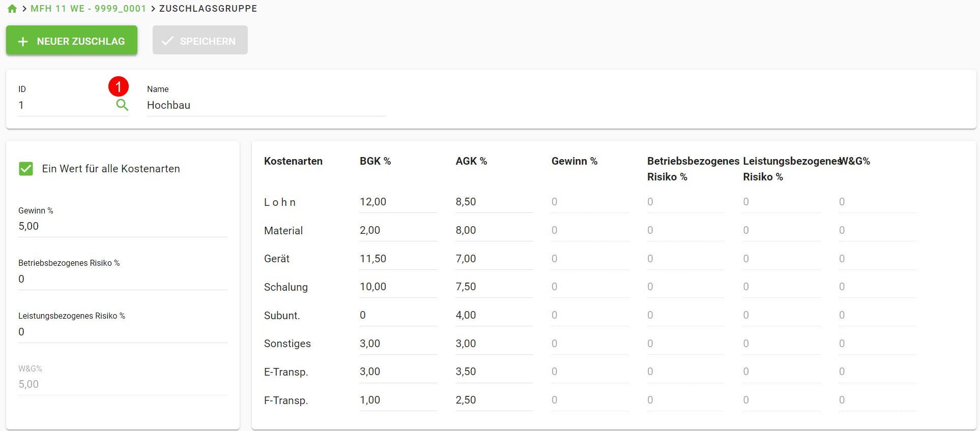Click into the Name field with Hochbau
This screenshot has width=980, height=431.
point(266,105)
